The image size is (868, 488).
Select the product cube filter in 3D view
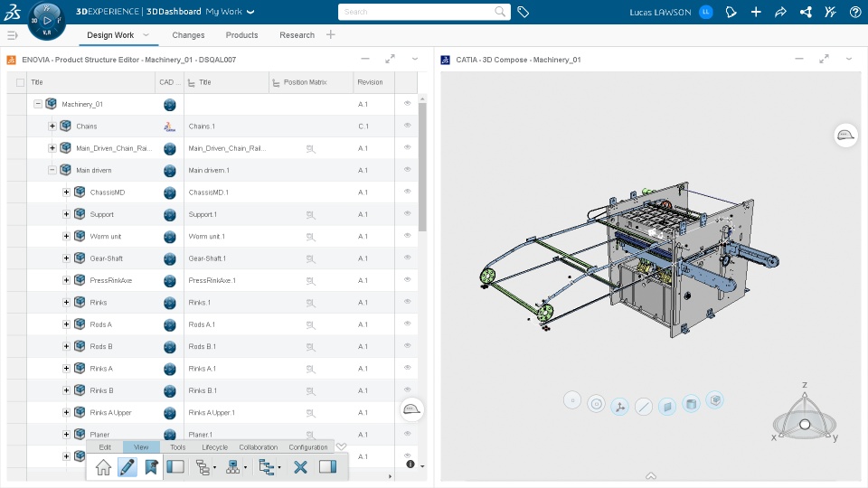[715, 400]
